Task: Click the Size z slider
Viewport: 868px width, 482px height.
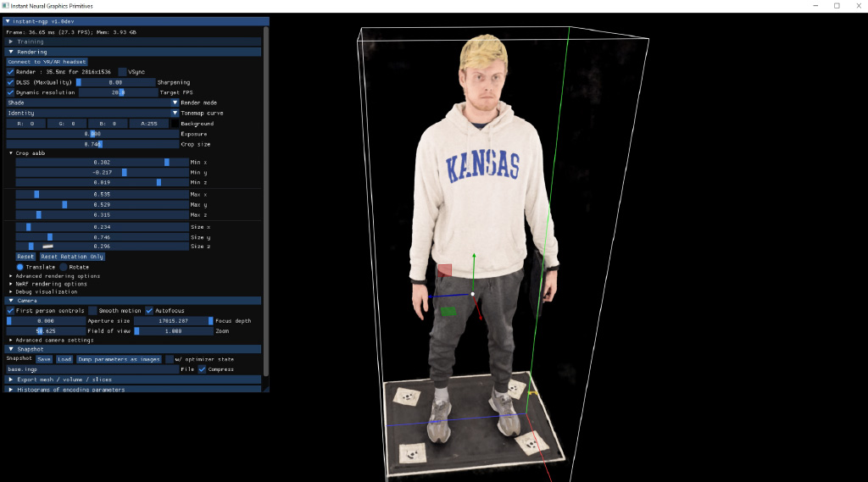Action: (102, 247)
